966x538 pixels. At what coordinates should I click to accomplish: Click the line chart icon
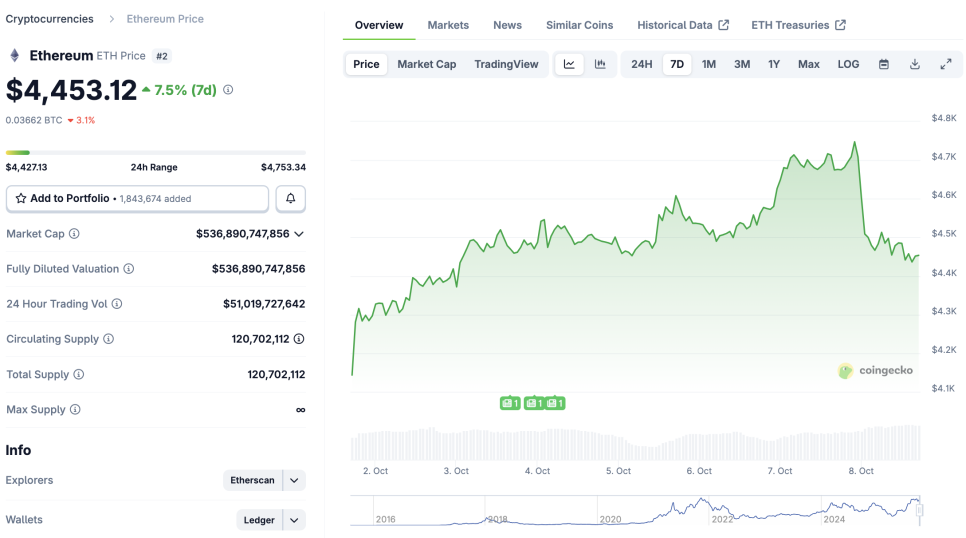569,64
